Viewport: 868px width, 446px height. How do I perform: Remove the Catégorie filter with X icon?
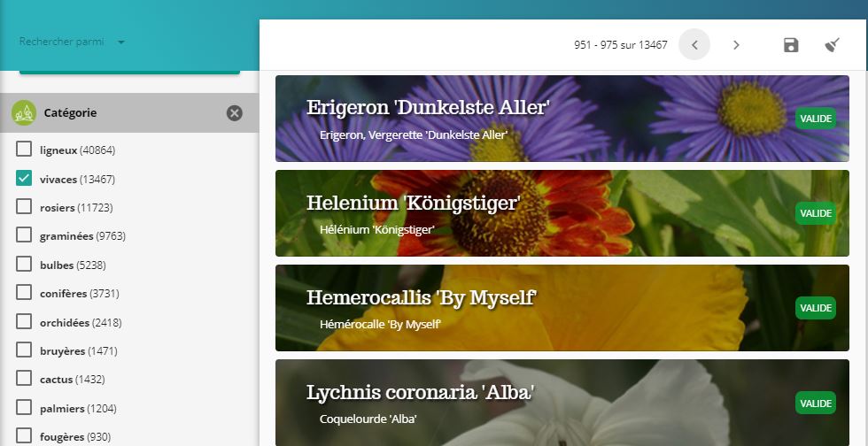[x=234, y=113]
